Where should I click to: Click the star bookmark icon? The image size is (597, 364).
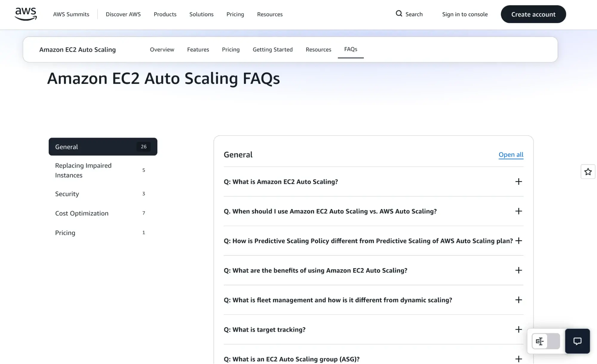(x=588, y=172)
